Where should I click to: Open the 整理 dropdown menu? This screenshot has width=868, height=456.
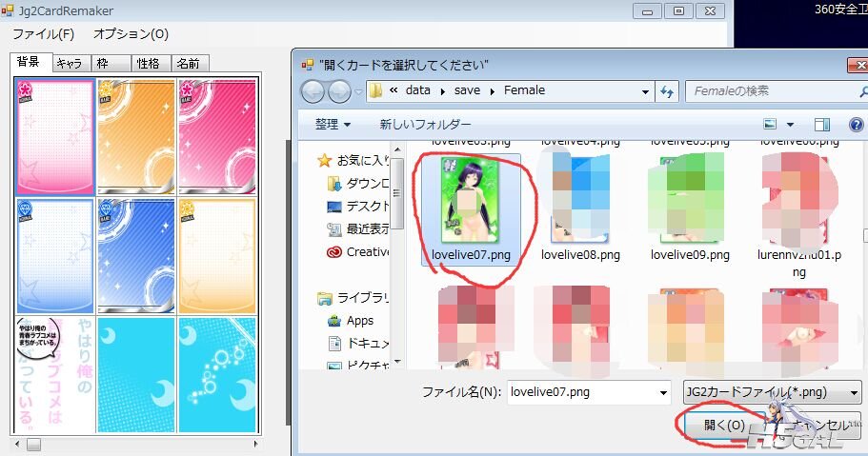tap(333, 125)
